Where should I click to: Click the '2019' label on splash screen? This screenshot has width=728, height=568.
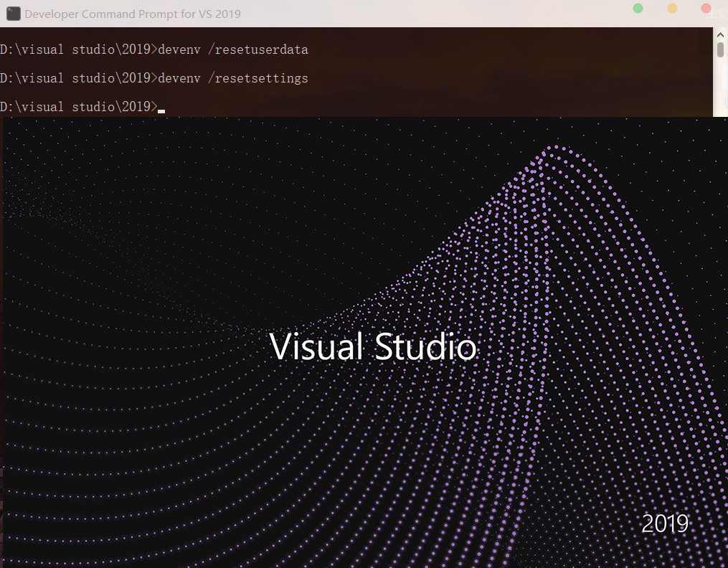(665, 524)
